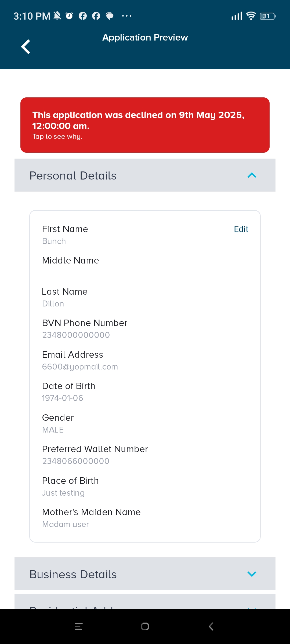Image resolution: width=290 pixels, height=644 pixels.
Task: Tap the BVN Phone Number value
Action: [x=76, y=335]
